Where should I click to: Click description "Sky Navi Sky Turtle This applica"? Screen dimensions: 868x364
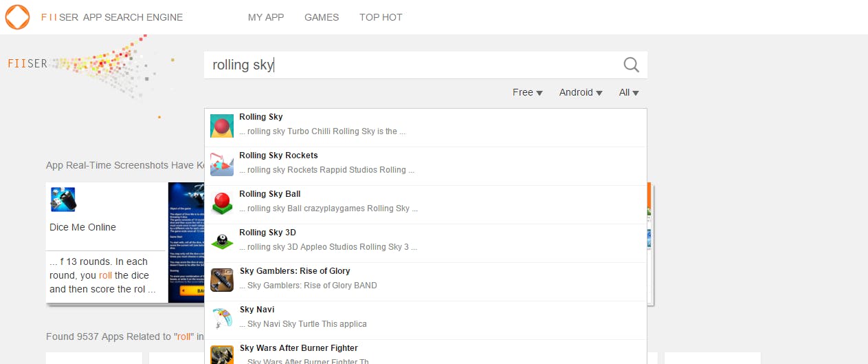[x=303, y=324]
